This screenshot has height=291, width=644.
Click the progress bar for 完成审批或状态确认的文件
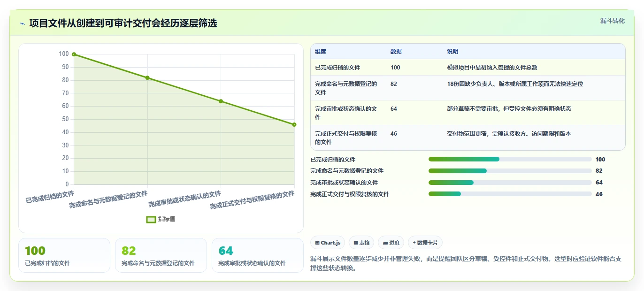[x=510, y=183]
